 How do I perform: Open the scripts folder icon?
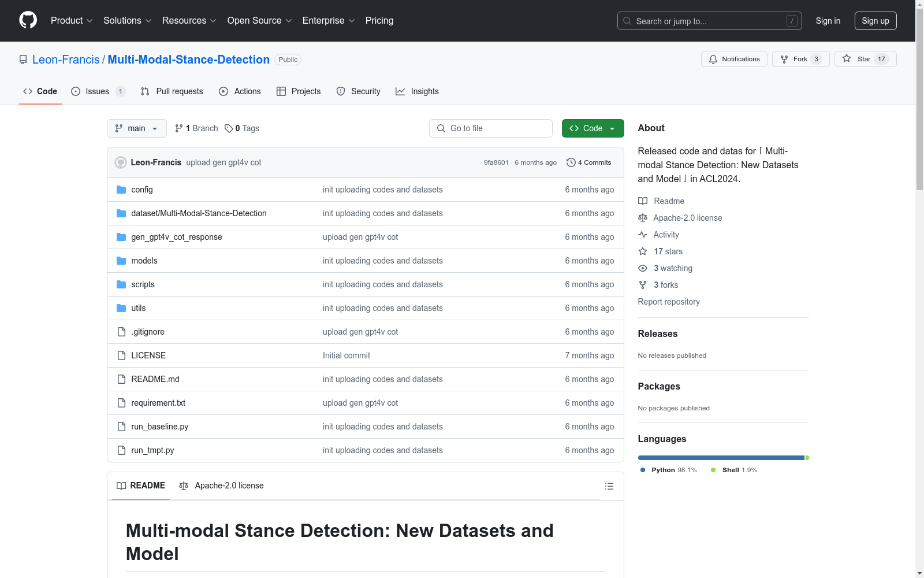tap(121, 284)
